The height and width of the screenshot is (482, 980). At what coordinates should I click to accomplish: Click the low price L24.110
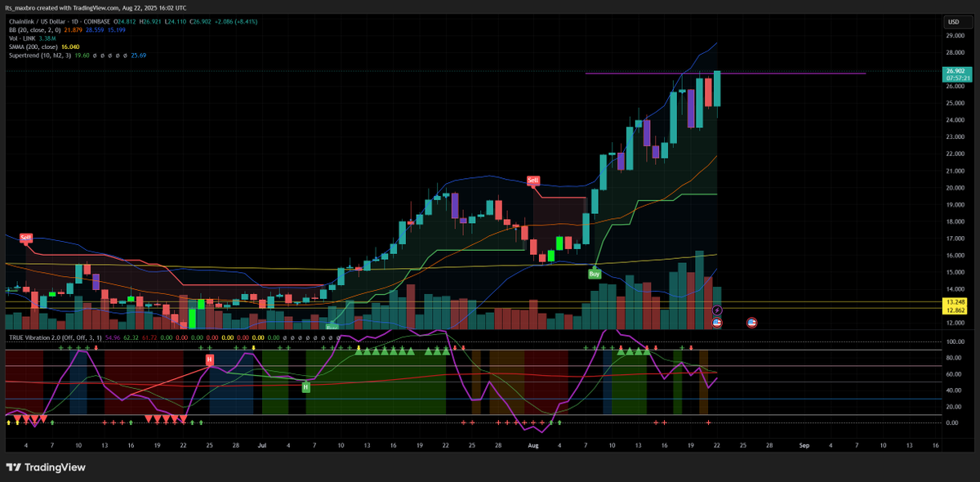pos(176,21)
